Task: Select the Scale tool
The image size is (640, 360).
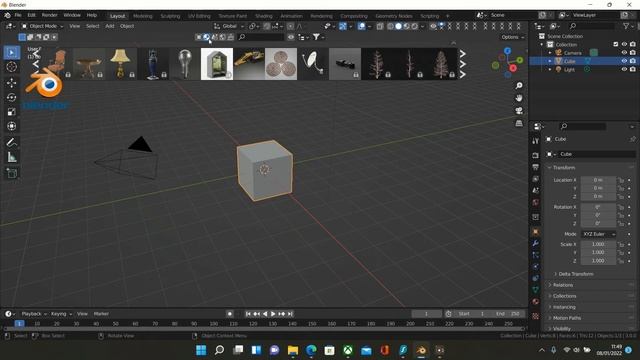Action: 12,111
